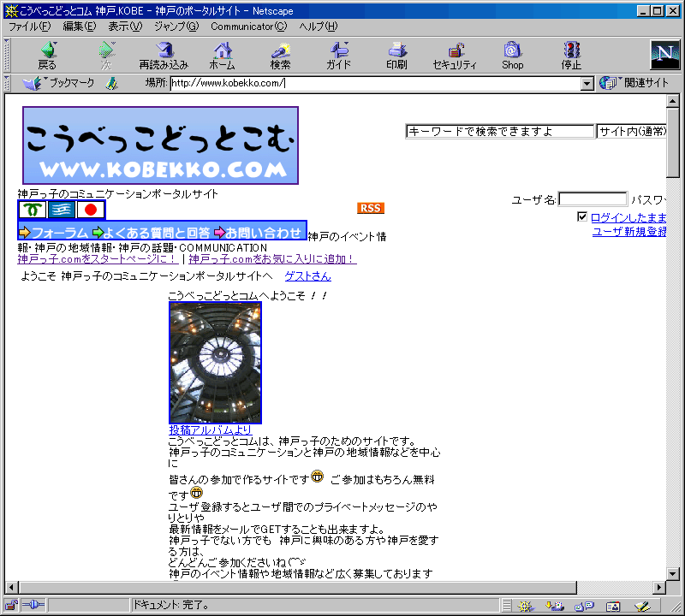
Task: Go to the ホーム (Home) icon
Action: [x=223, y=55]
